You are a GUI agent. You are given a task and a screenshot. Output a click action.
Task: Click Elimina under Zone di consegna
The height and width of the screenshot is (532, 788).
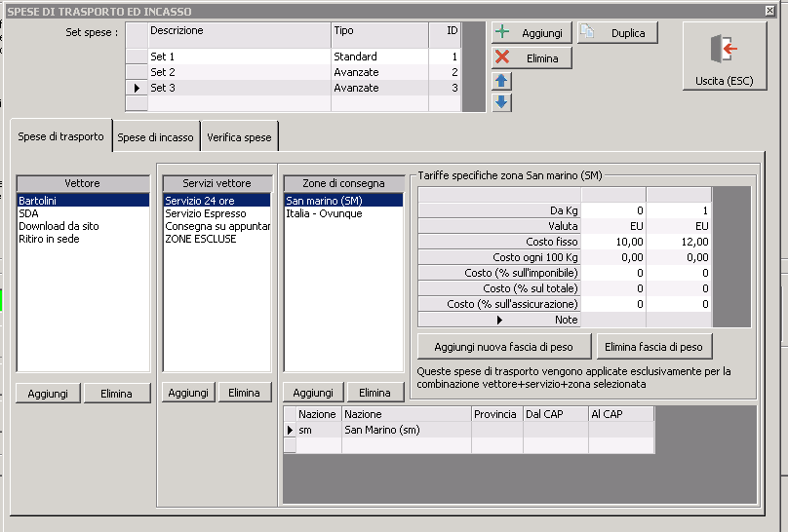(x=374, y=392)
